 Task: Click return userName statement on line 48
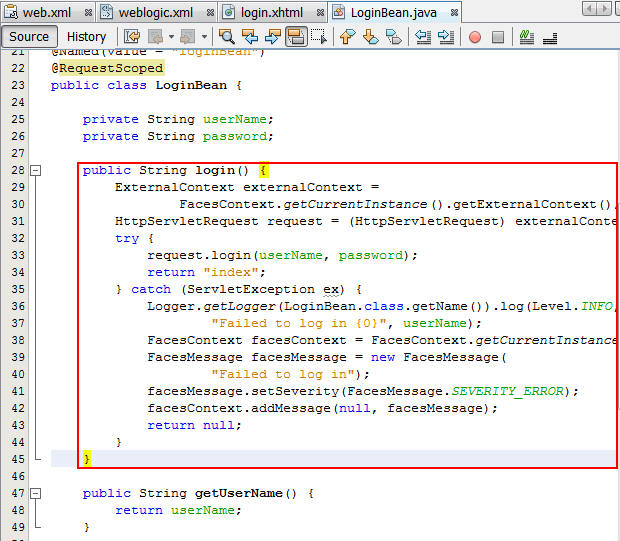[x=178, y=511]
